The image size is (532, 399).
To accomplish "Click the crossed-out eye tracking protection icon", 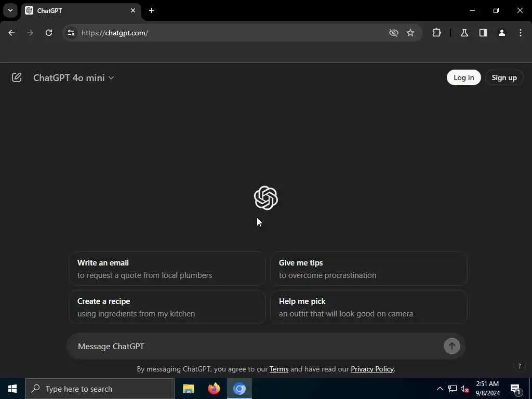I will [393, 33].
